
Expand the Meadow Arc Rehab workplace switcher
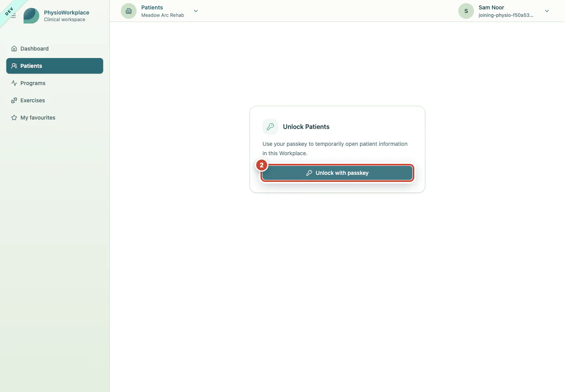pyautogui.click(x=160, y=11)
